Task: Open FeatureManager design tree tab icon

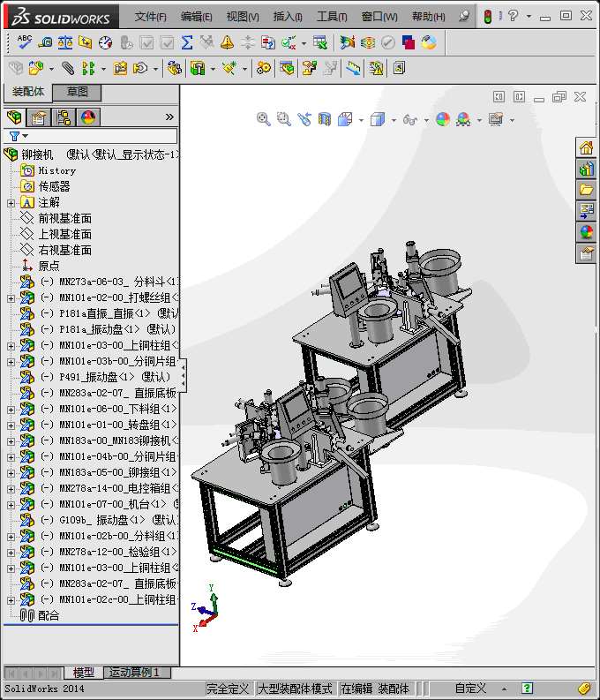Action: tap(15, 117)
